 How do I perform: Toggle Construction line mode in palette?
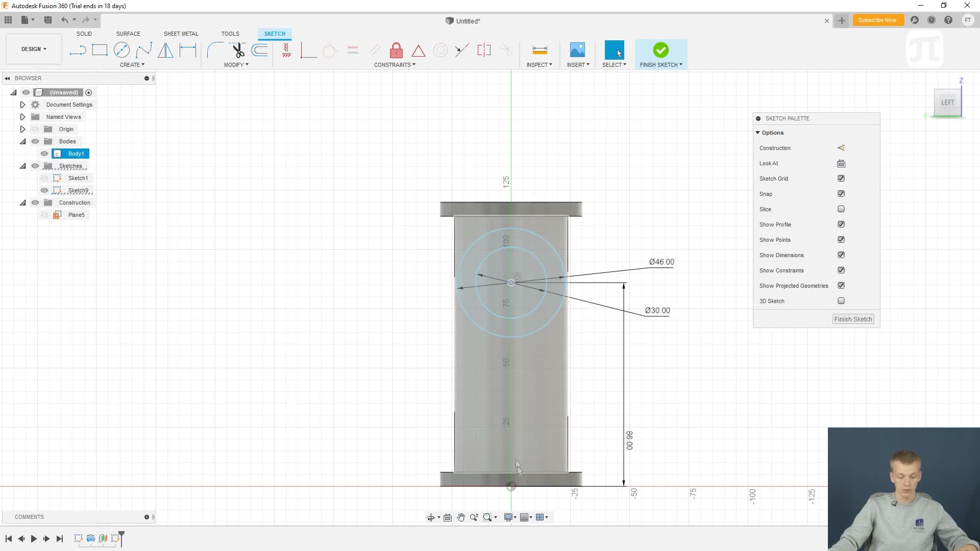(841, 148)
